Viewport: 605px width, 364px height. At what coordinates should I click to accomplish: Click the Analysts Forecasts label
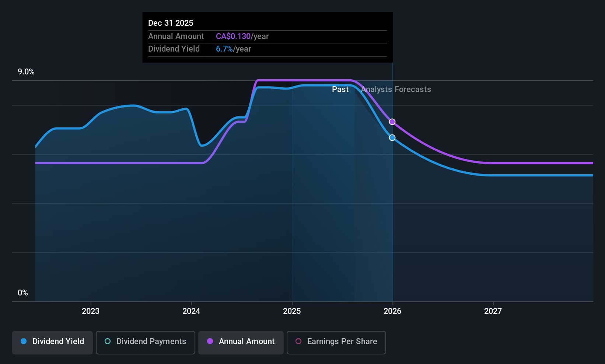coord(396,90)
